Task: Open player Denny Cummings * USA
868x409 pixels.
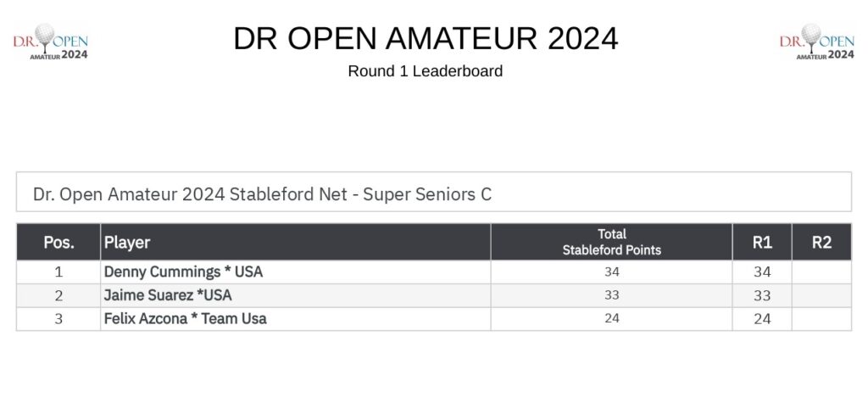Action: [x=183, y=272]
